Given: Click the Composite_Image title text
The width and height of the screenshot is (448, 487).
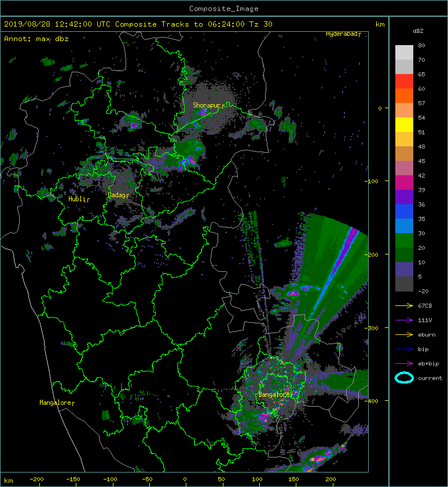Looking at the screenshot, I should pyautogui.click(x=224, y=9).
